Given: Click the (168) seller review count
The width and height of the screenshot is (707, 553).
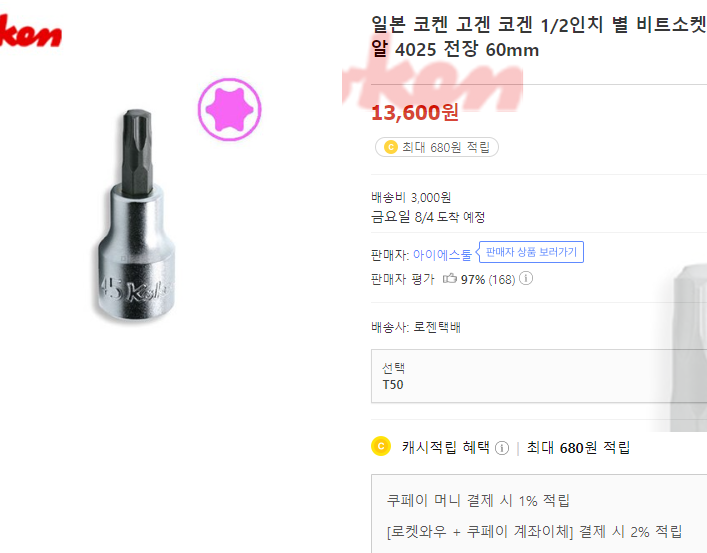Looking at the screenshot, I should click(501, 279).
